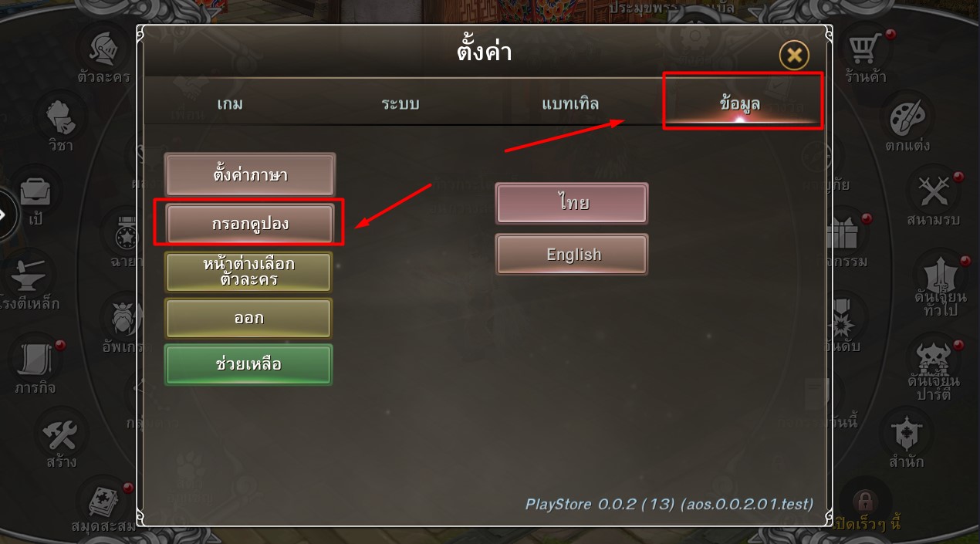Switch to the เกม tab
The image size is (980, 544).
230,103
